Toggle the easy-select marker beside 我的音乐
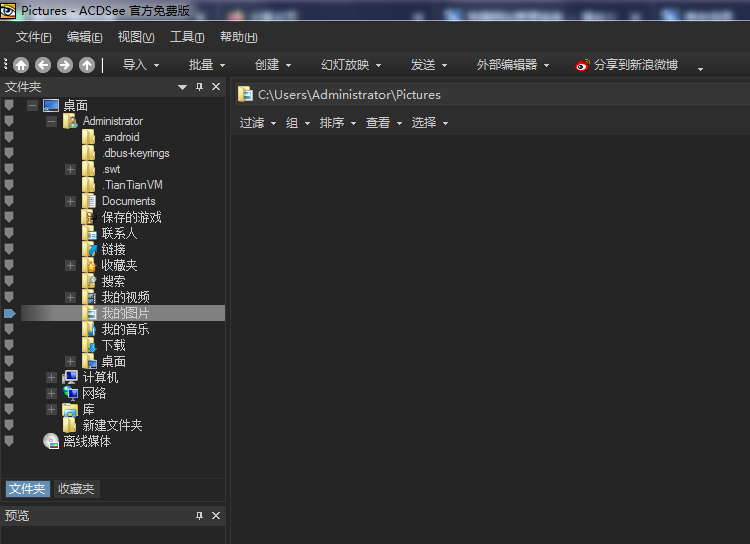Viewport: 750px width, 544px height. coord(9,329)
